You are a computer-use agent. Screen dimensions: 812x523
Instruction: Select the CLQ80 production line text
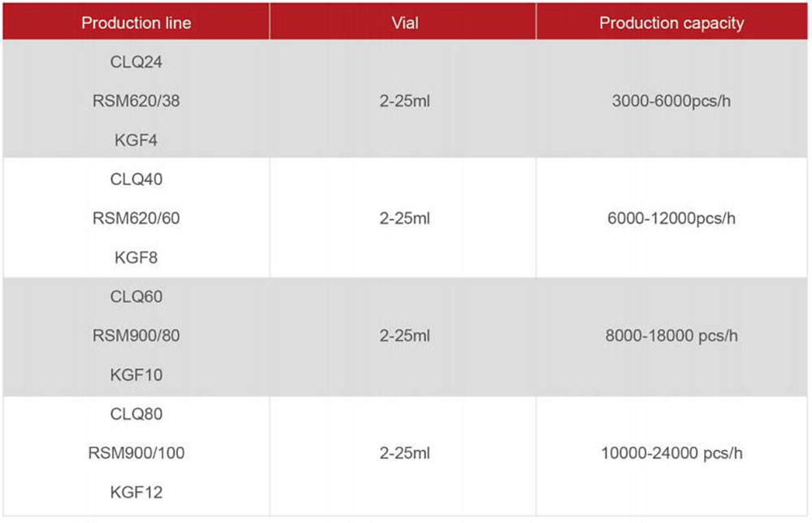point(136,414)
